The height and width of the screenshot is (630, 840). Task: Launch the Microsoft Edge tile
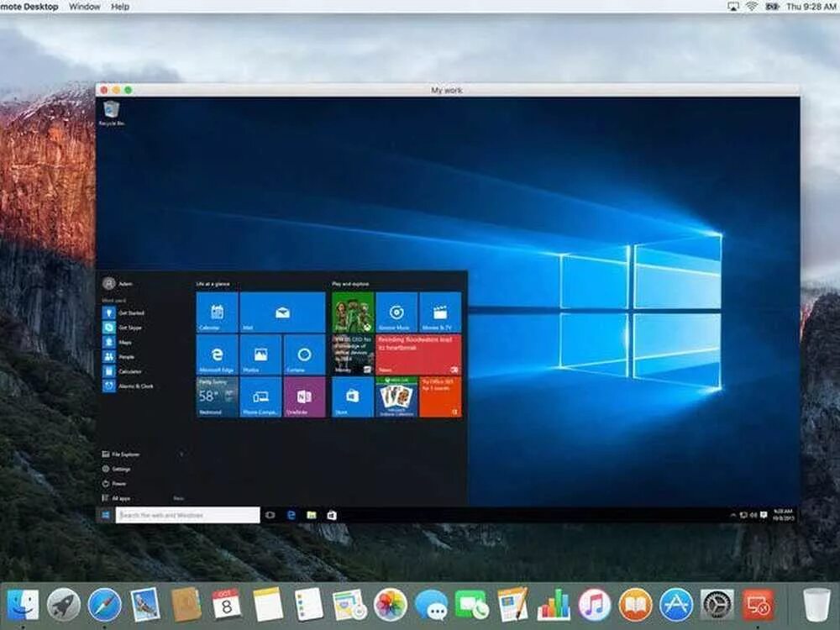coord(217,354)
